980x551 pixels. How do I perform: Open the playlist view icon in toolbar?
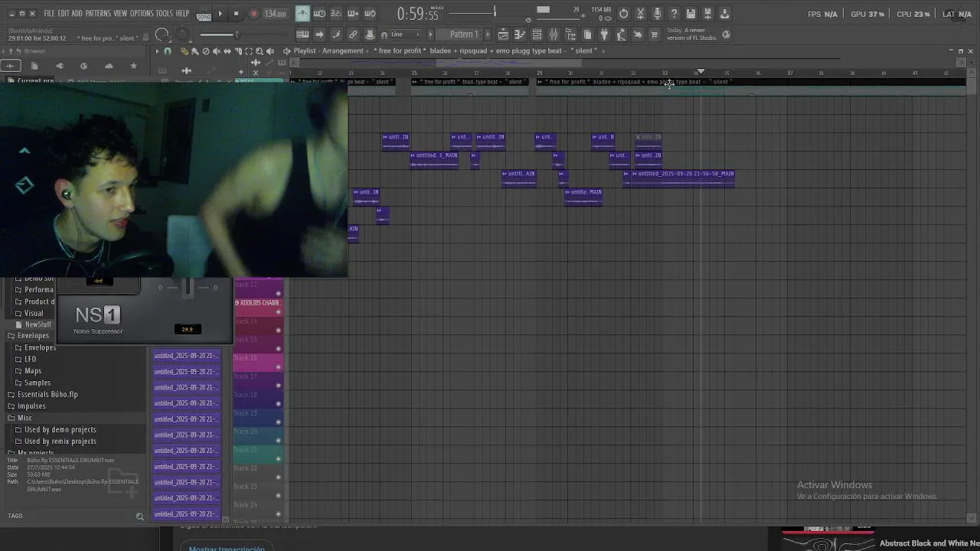click(x=503, y=34)
